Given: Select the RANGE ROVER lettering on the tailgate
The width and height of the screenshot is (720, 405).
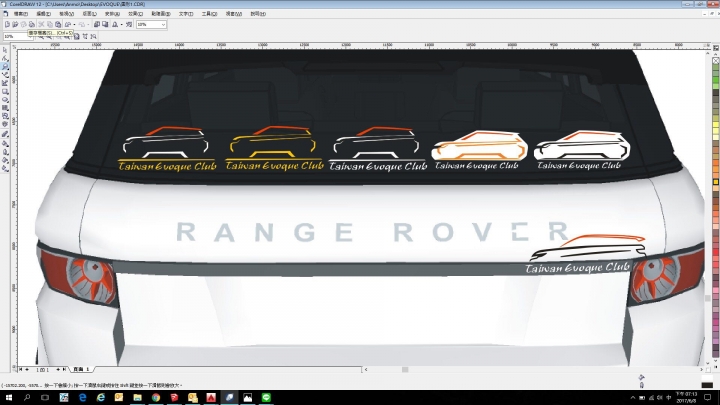Looking at the screenshot, I should point(372,232).
